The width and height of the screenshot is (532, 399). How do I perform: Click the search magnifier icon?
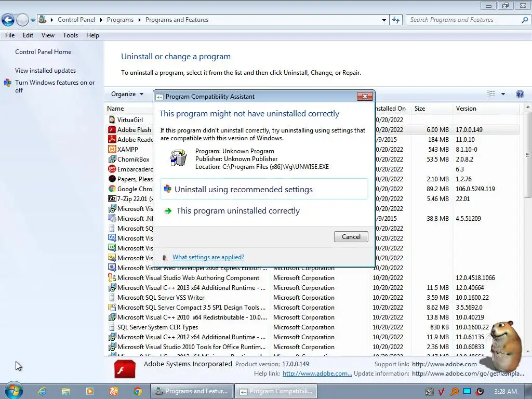[x=525, y=20]
